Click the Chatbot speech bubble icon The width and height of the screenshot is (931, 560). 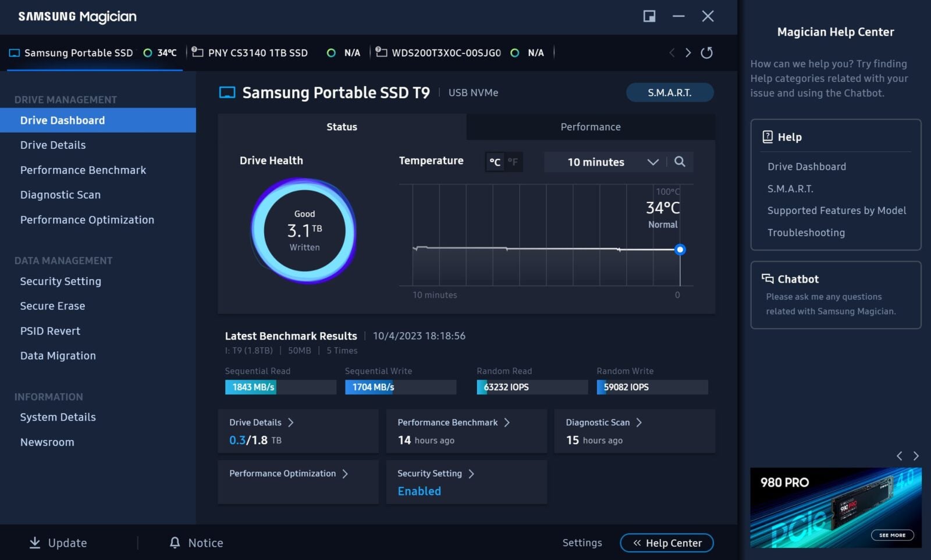click(x=767, y=279)
